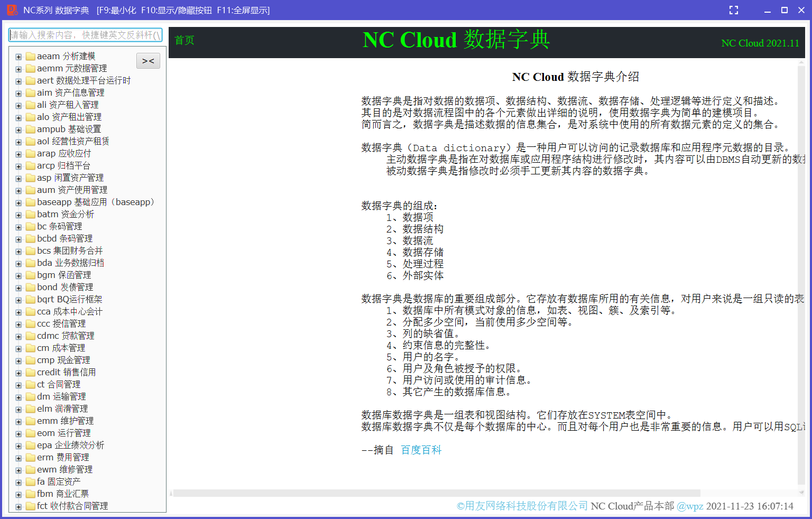The image size is (812, 519).
Task: Click the folder icon beside dm 运输管理
Action: pos(30,396)
